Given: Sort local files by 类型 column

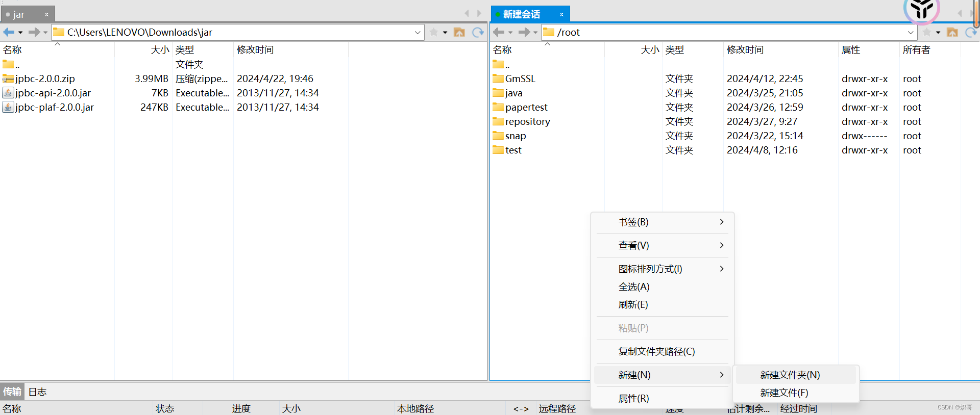Looking at the screenshot, I should coord(203,50).
